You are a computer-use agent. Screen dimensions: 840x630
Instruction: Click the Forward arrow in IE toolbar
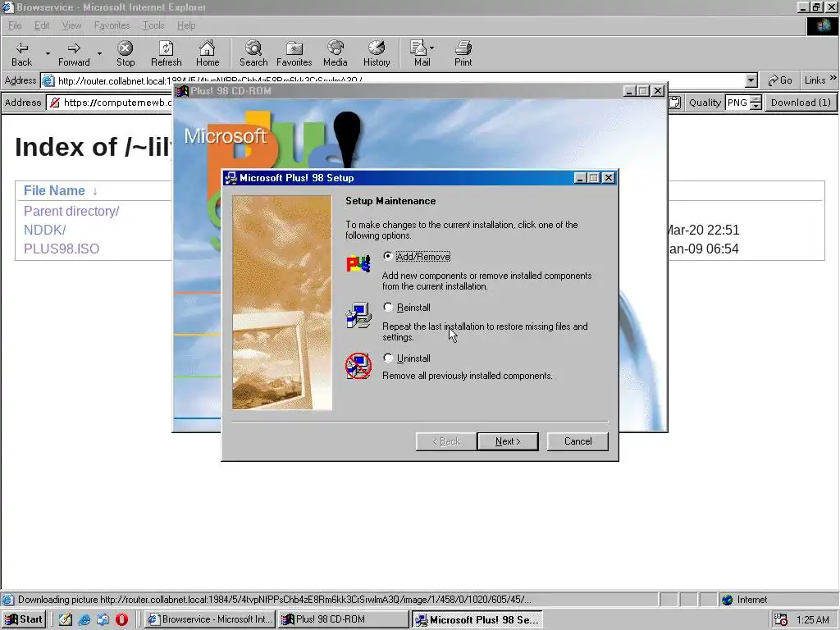coord(74,54)
